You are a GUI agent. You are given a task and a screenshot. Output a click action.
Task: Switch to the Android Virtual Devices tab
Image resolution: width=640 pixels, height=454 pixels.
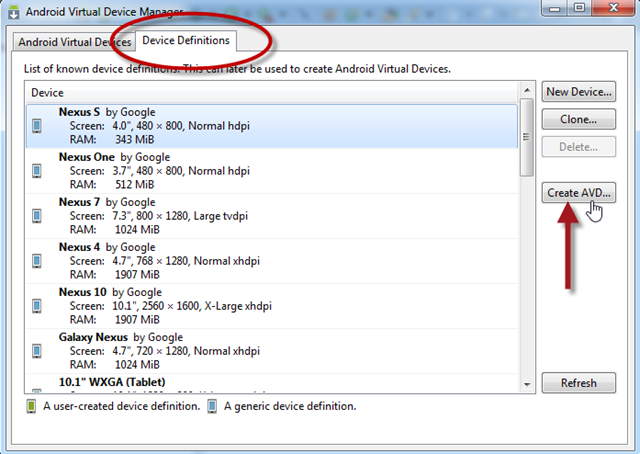pyautogui.click(x=75, y=42)
